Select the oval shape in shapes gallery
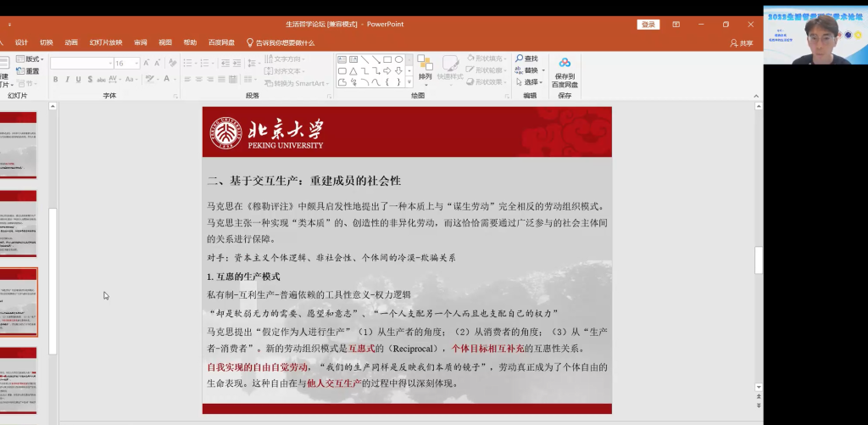Screen dimensions: 868x425 [398, 59]
